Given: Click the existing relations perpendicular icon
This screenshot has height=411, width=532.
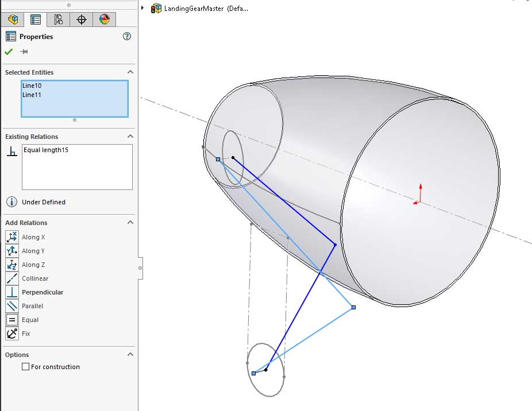Looking at the screenshot, I should (12, 151).
